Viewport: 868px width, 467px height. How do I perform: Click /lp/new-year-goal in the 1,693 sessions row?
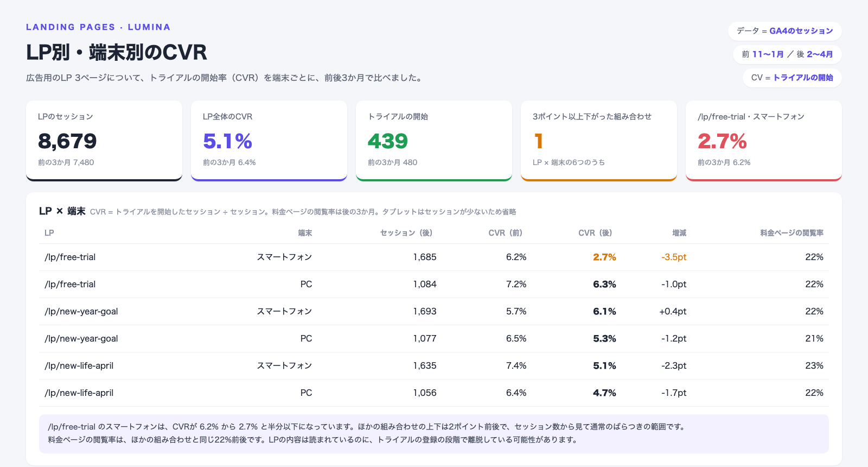(x=81, y=312)
